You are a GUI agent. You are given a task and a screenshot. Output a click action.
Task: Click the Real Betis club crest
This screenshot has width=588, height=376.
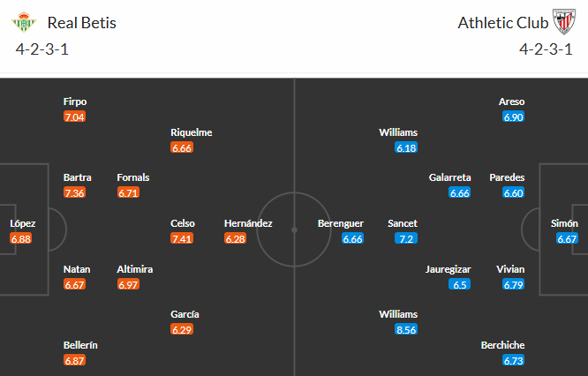click(26, 22)
